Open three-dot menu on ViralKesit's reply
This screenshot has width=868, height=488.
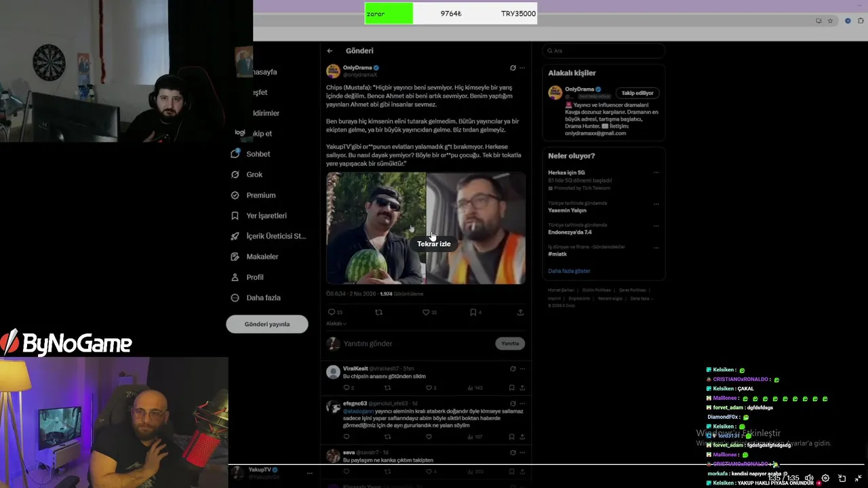tap(522, 369)
